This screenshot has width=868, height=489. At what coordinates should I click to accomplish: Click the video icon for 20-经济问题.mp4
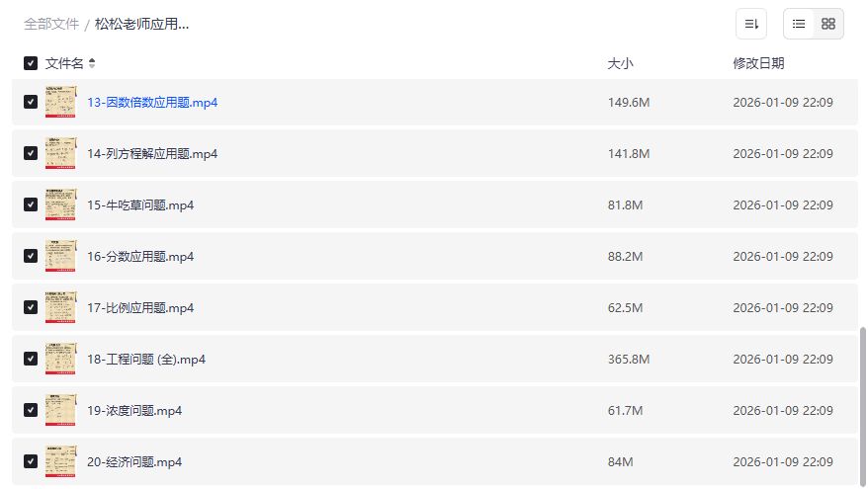coord(60,461)
